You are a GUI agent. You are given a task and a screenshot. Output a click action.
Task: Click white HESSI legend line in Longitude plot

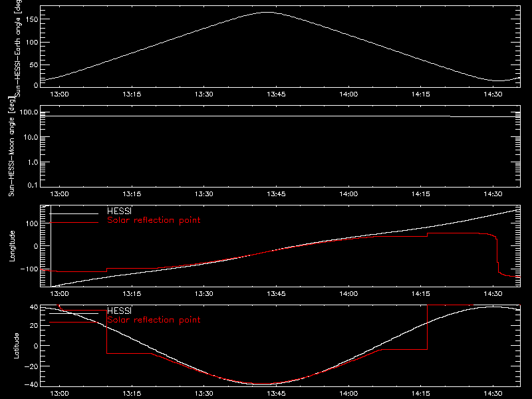[x=74, y=213]
